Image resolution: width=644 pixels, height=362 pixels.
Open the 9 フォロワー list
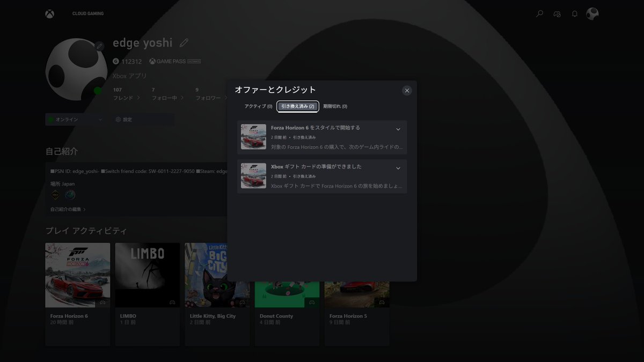(x=210, y=94)
